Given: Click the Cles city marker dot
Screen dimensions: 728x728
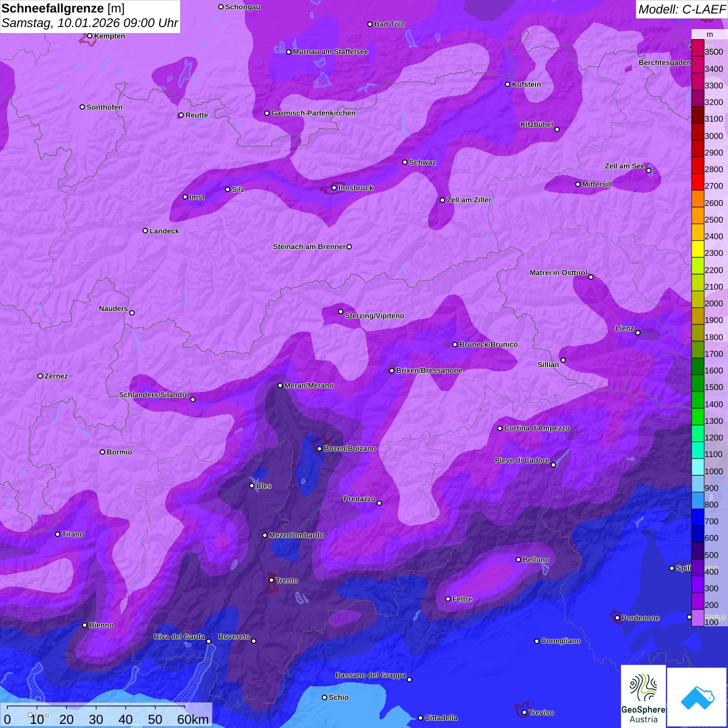Looking at the screenshot, I should tap(252, 486).
